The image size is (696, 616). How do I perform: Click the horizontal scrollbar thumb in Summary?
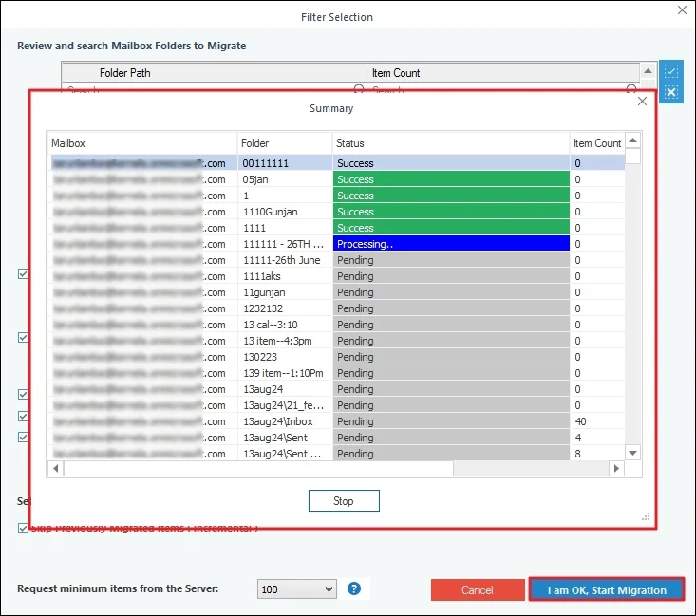[259, 469]
